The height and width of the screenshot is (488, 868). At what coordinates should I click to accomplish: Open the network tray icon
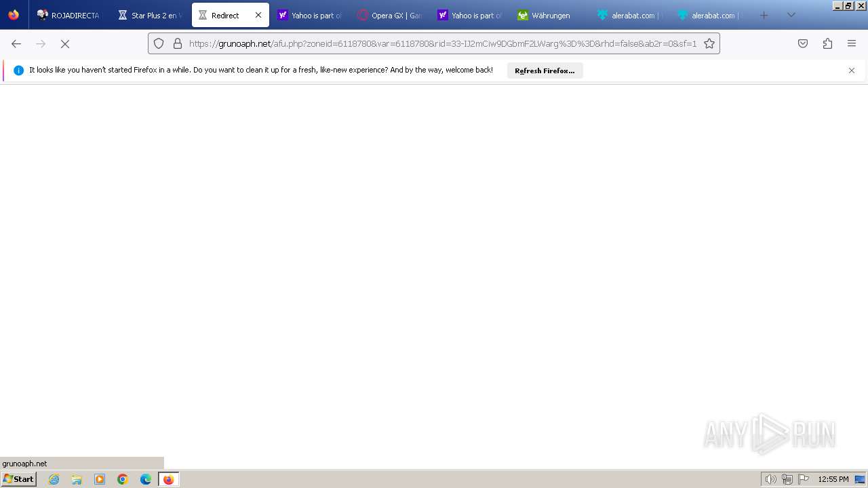pos(787,479)
